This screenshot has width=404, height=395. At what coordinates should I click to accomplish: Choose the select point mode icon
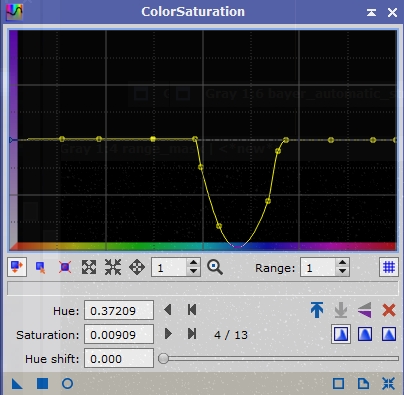[x=41, y=267]
